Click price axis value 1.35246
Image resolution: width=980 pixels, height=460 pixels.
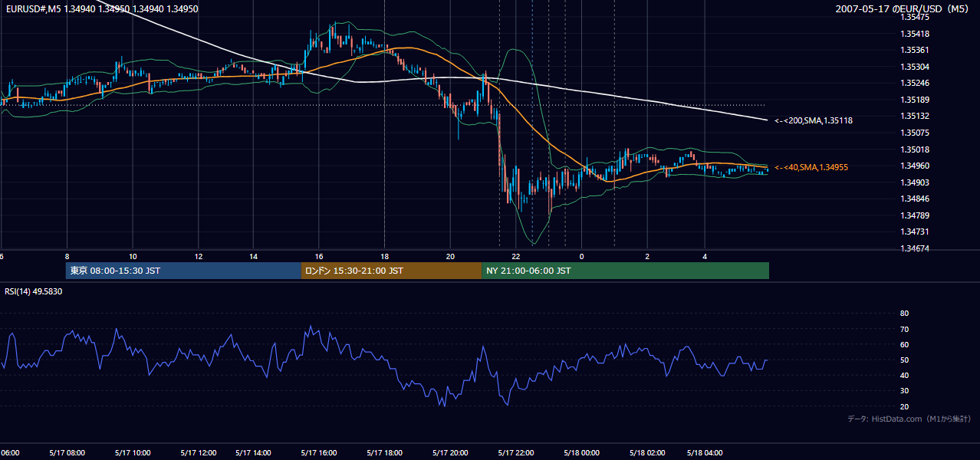(x=914, y=83)
